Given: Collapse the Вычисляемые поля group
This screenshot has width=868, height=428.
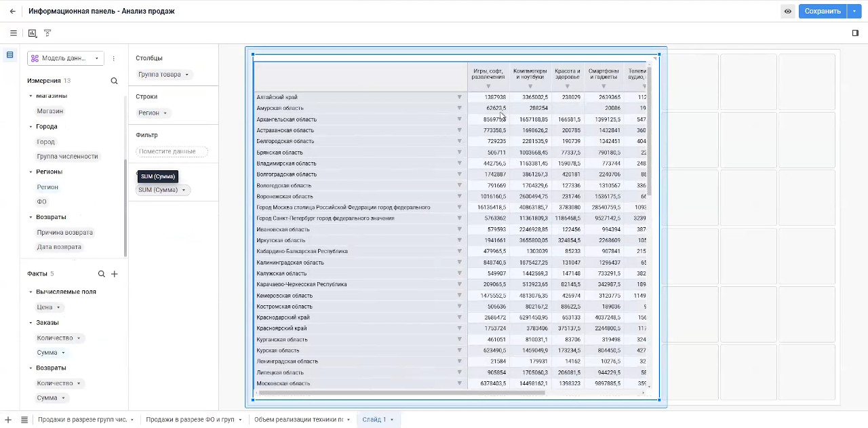Looking at the screenshot, I should click(x=31, y=292).
